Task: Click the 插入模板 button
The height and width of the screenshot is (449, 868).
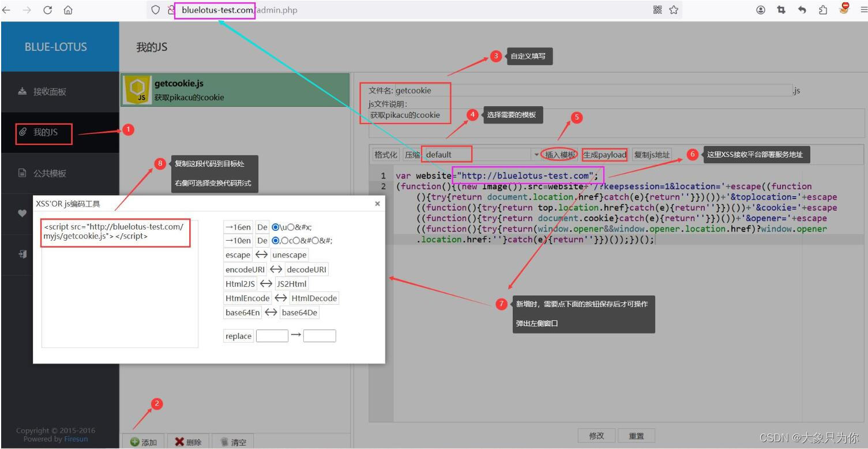Action: (x=560, y=155)
